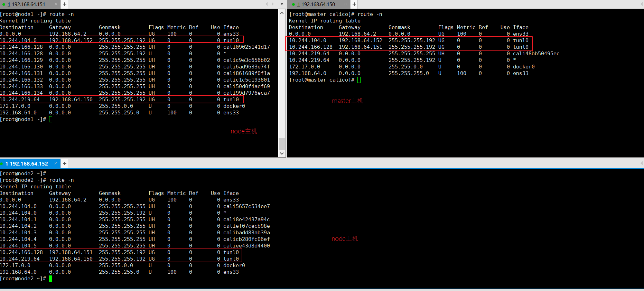The height and width of the screenshot is (291, 644).
Task: Click the green connection dot on the 192.168.64.151 tab
Action: 3,4
